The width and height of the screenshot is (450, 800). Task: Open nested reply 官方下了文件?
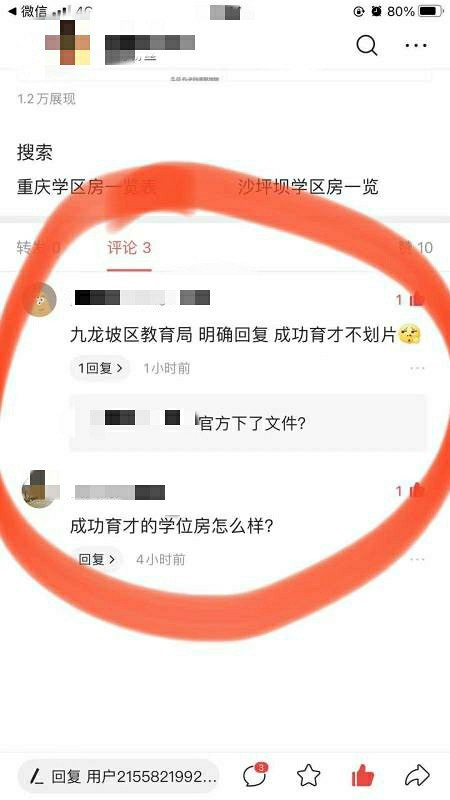(248, 423)
